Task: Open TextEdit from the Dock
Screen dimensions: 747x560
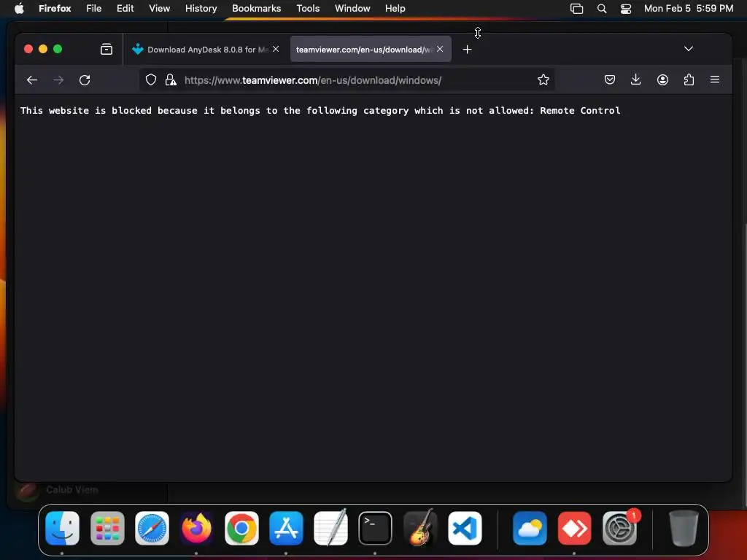Action: coord(330,528)
